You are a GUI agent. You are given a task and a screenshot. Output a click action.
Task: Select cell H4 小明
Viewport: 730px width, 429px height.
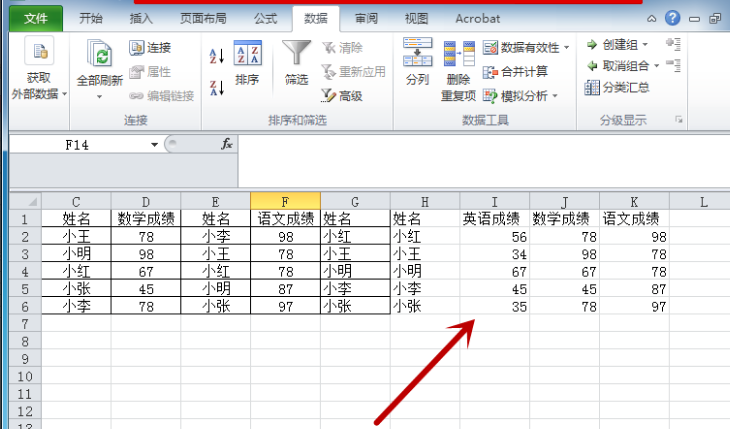tap(425, 271)
